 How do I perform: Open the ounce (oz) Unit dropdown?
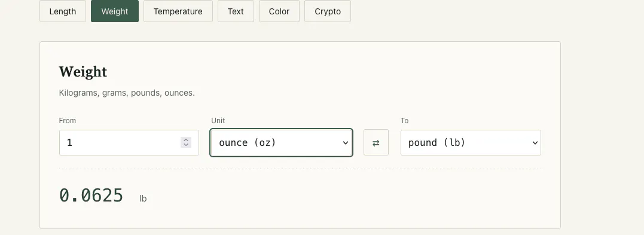tap(282, 142)
